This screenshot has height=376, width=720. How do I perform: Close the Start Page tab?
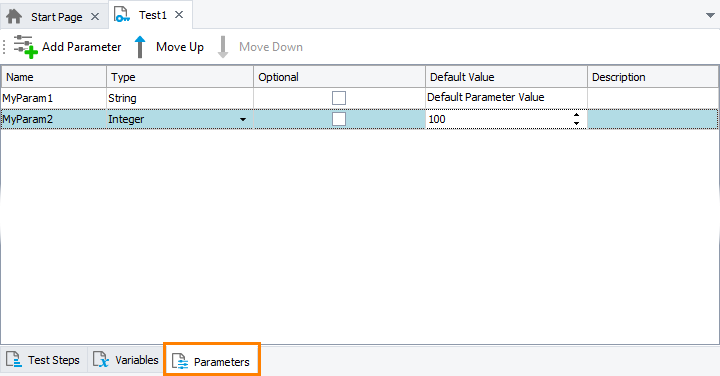tap(95, 17)
